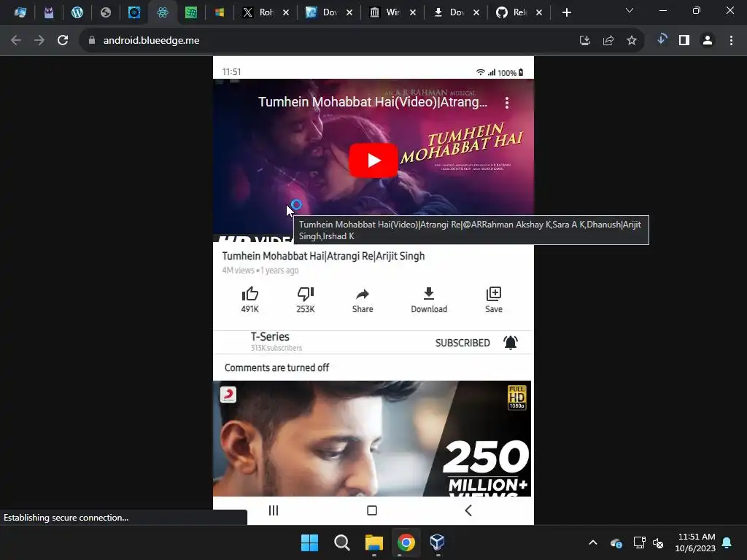The height and width of the screenshot is (560, 747).
Task: Click the SUBSCRIBED button
Action: tap(462, 343)
